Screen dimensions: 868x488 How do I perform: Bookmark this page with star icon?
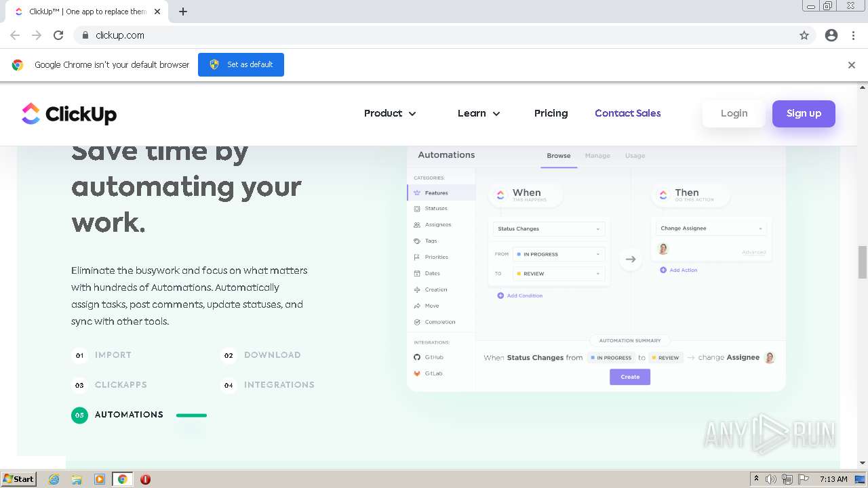tap(804, 35)
